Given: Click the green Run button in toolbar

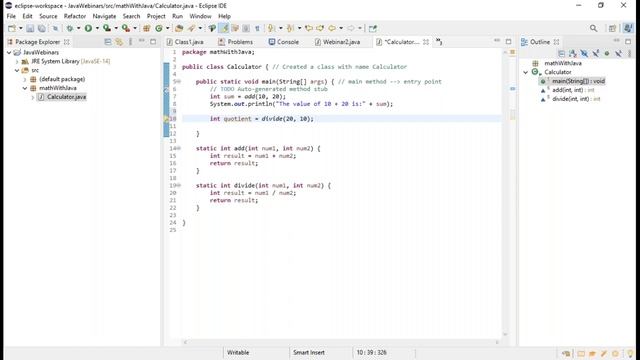Looking at the screenshot, I should [x=88, y=28].
